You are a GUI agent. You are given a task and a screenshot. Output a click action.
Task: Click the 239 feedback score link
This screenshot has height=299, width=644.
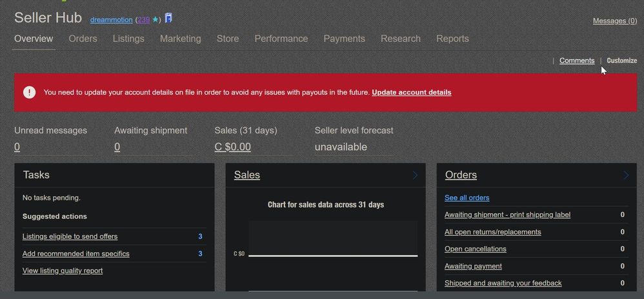point(144,20)
